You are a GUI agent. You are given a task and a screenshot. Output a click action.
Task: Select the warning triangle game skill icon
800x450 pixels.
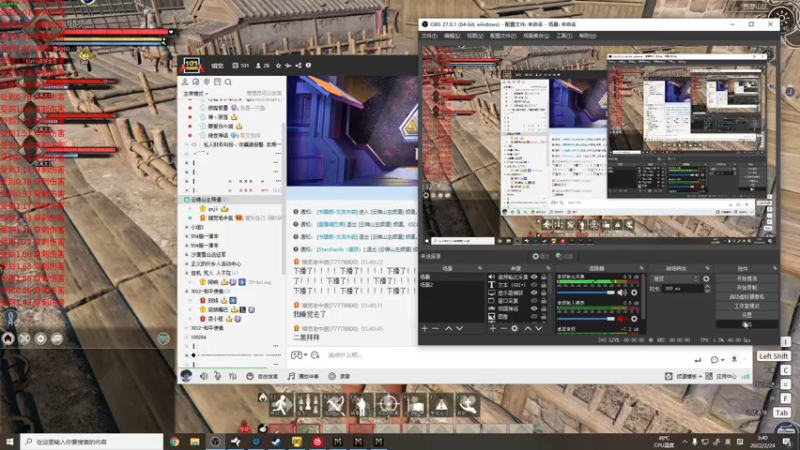(x=441, y=405)
